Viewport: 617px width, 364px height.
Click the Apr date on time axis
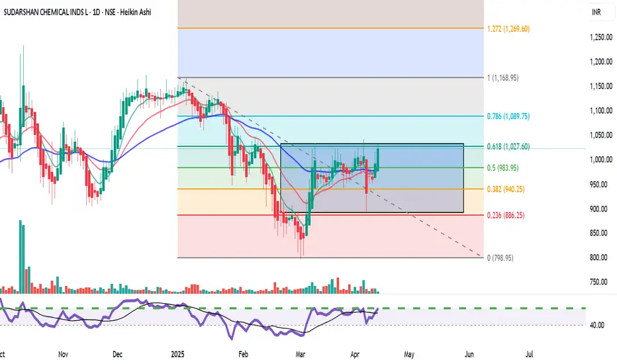pyautogui.click(x=355, y=354)
